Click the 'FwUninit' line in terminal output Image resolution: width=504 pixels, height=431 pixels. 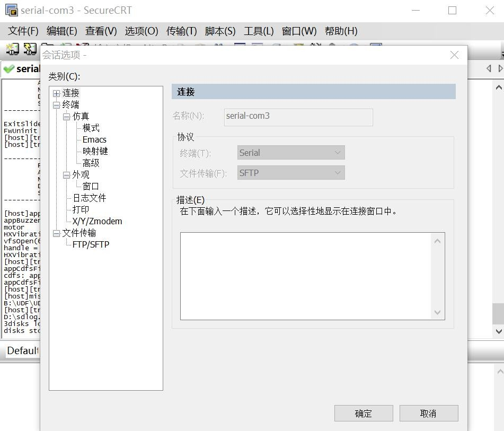[21, 130]
